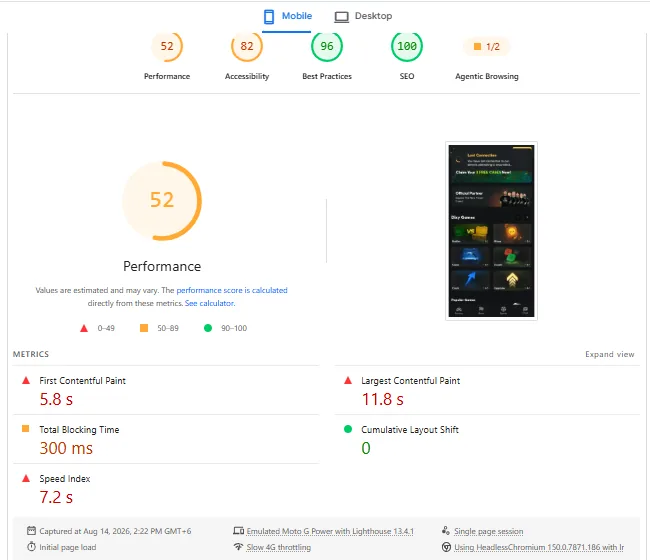Click the 5.8 s value
Image resolution: width=650 pixels, height=560 pixels.
pos(56,399)
